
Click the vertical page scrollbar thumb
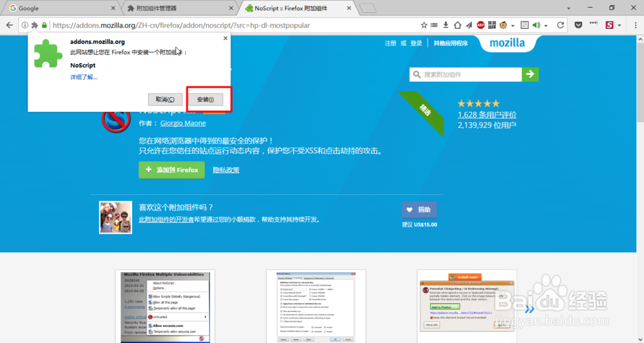(x=640, y=82)
